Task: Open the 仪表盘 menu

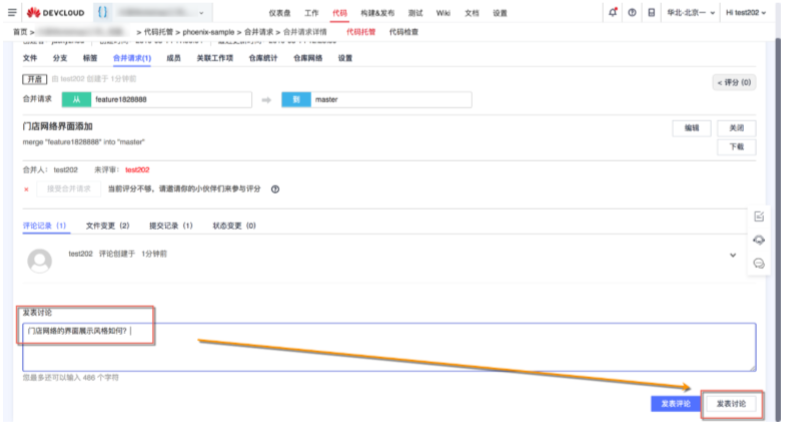Action: 279,13
